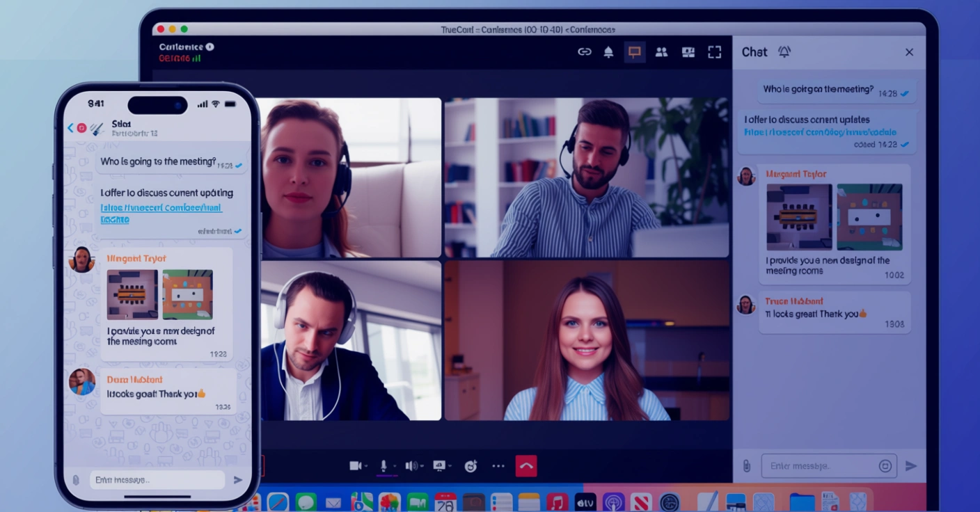Send the message with the arrow icon
980x512 pixels.
(911, 466)
